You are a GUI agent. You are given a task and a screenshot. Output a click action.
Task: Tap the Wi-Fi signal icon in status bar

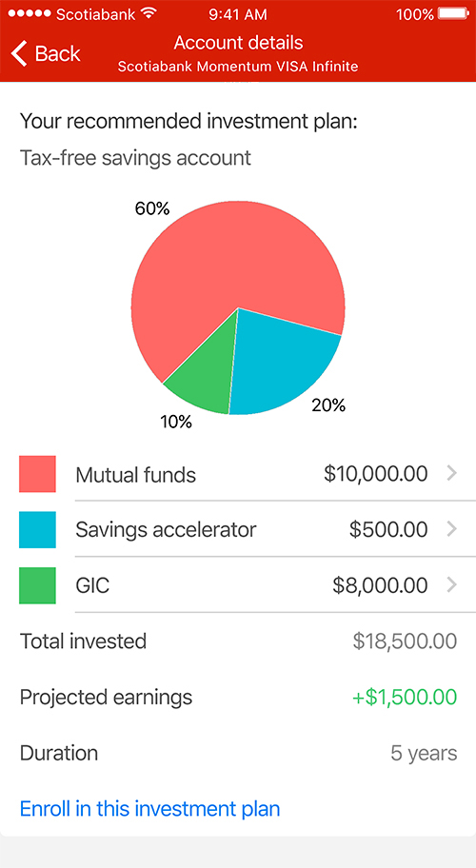tap(149, 14)
